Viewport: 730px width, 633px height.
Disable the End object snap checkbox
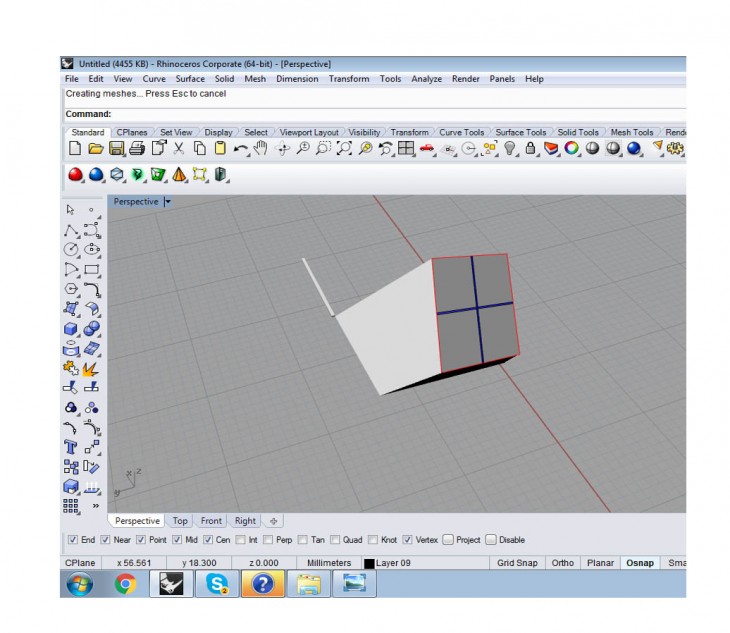(72, 540)
